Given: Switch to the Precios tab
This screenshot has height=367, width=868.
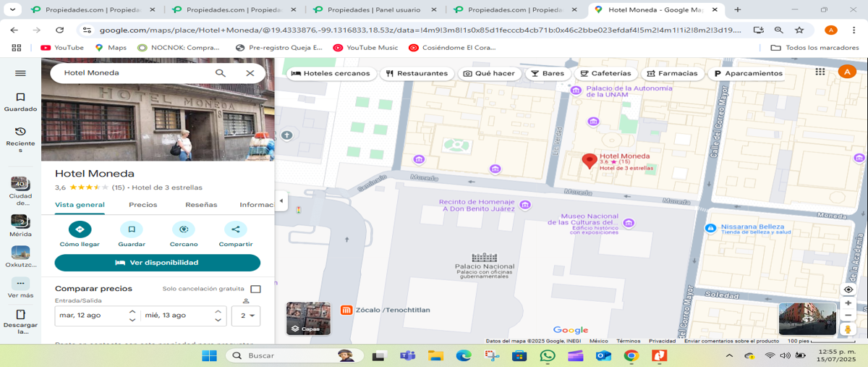Looking at the screenshot, I should [x=143, y=205].
